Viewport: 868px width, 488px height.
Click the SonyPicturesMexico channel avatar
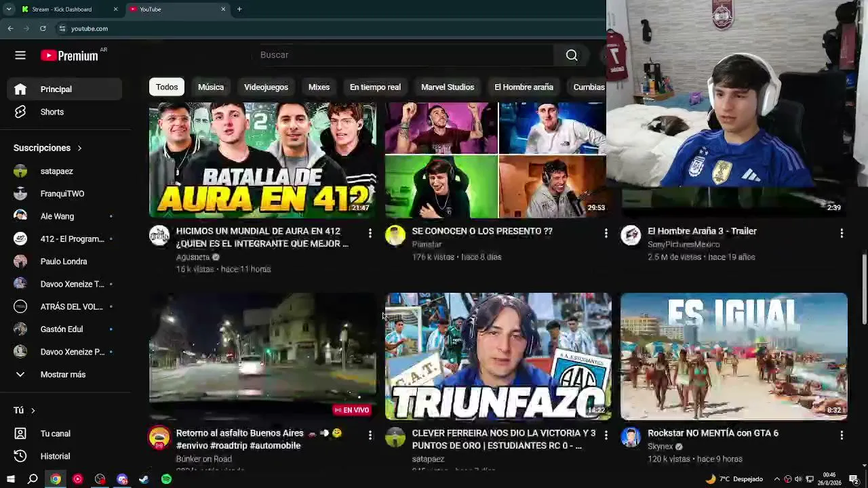coord(631,235)
